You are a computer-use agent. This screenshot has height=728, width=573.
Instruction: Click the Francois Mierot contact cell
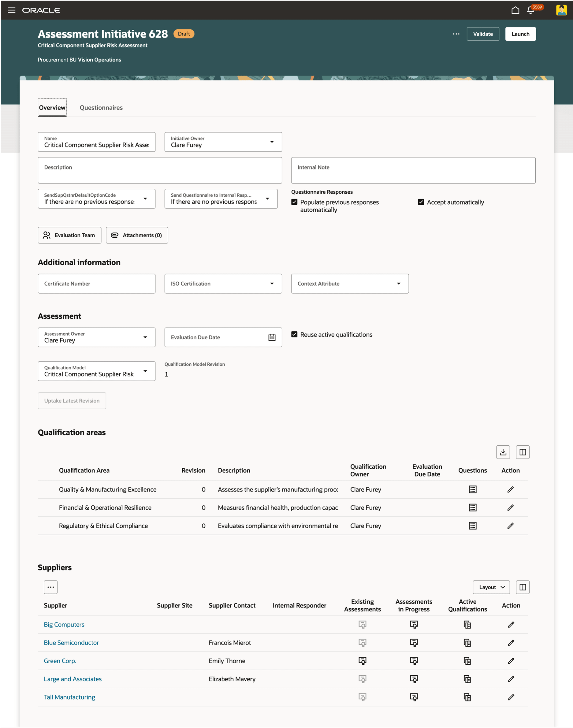pos(230,642)
